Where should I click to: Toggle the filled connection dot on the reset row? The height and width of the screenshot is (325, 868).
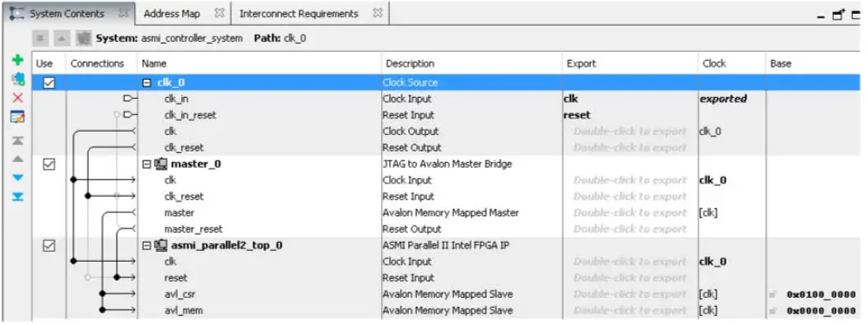click(116, 277)
